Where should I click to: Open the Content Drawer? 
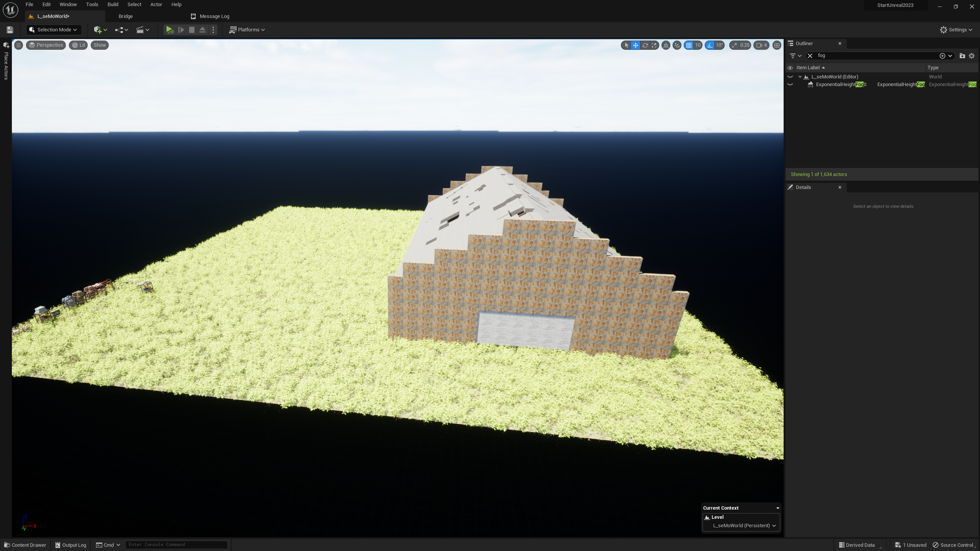(25, 545)
